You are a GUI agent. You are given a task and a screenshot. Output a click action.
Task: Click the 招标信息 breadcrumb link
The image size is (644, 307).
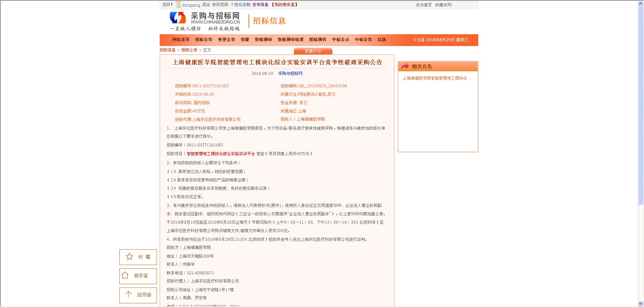(167, 50)
